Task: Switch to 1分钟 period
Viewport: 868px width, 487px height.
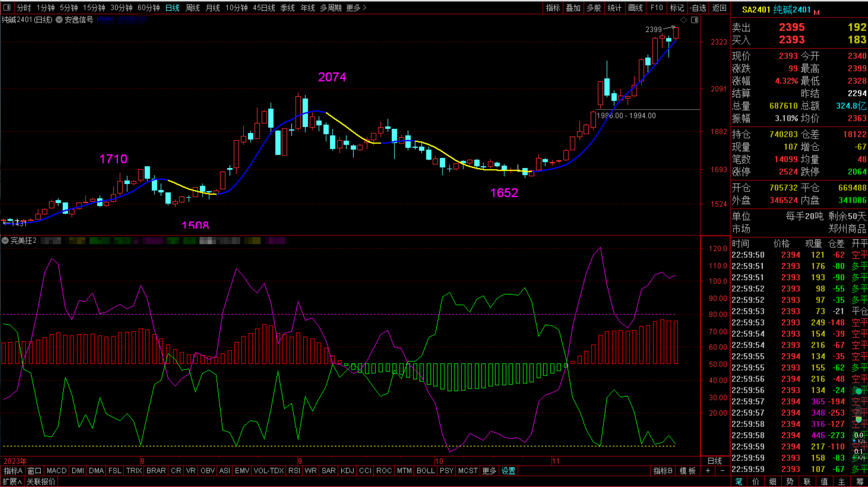Action: (x=45, y=7)
